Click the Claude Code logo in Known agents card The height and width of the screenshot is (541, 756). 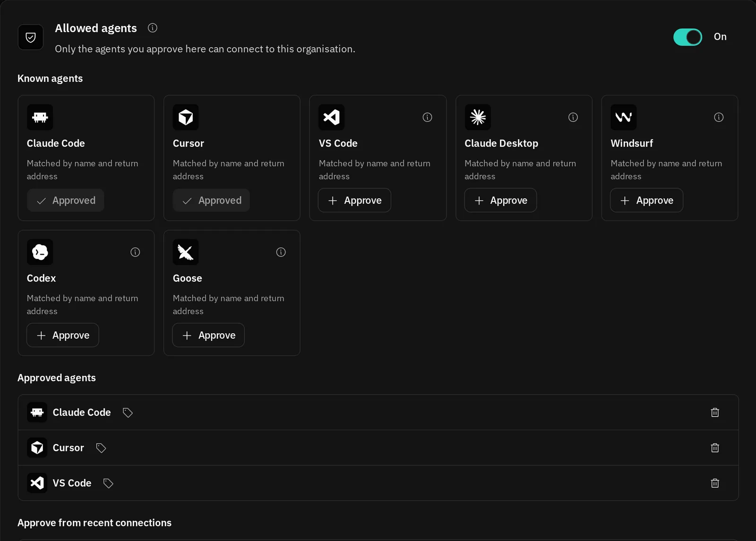tap(40, 117)
